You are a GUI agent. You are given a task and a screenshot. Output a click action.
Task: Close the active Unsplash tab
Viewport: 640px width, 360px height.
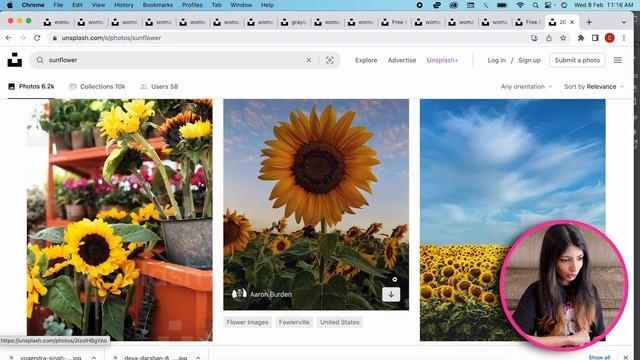572,22
